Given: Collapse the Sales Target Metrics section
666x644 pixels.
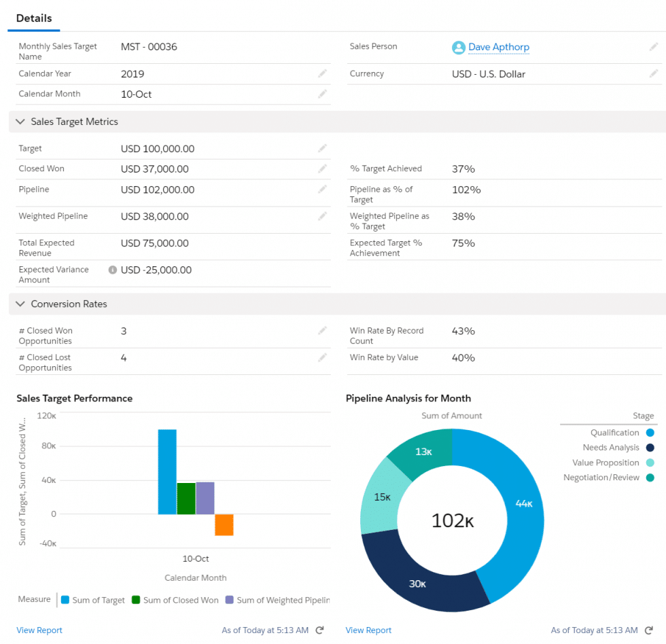Looking at the screenshot, I should pyautogui.click(x=20, y=122).
